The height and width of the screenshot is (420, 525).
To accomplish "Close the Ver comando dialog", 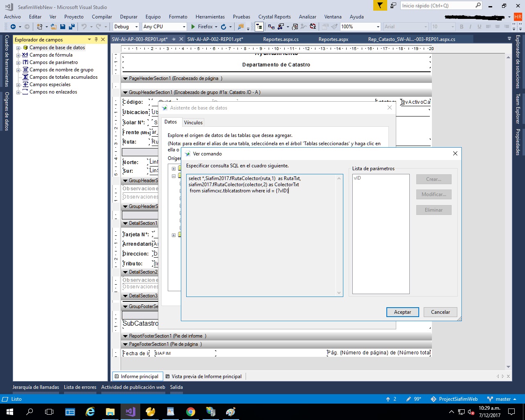I will [x=455, y=153].
